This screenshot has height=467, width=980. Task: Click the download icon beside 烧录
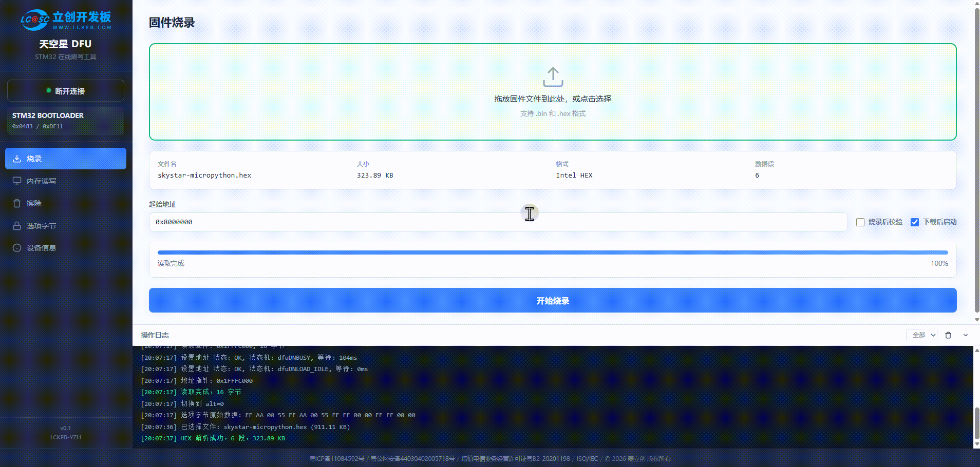pyautogui.click(x=17, y=159)
